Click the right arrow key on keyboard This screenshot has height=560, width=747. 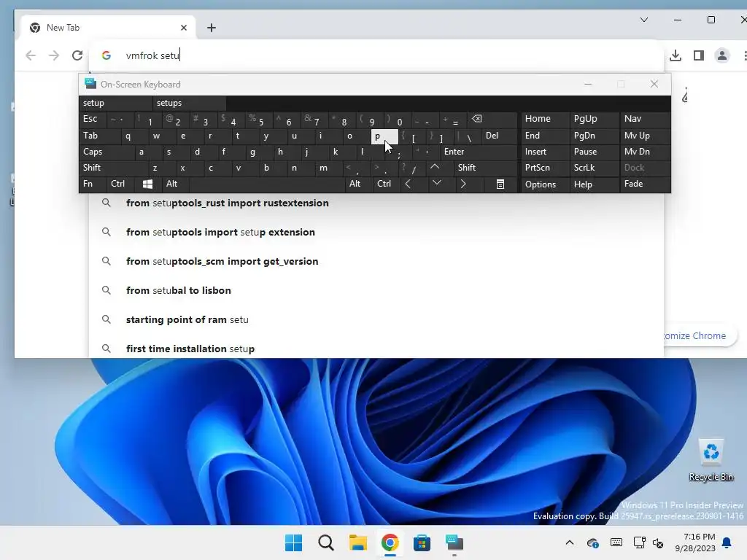[463, 184]
